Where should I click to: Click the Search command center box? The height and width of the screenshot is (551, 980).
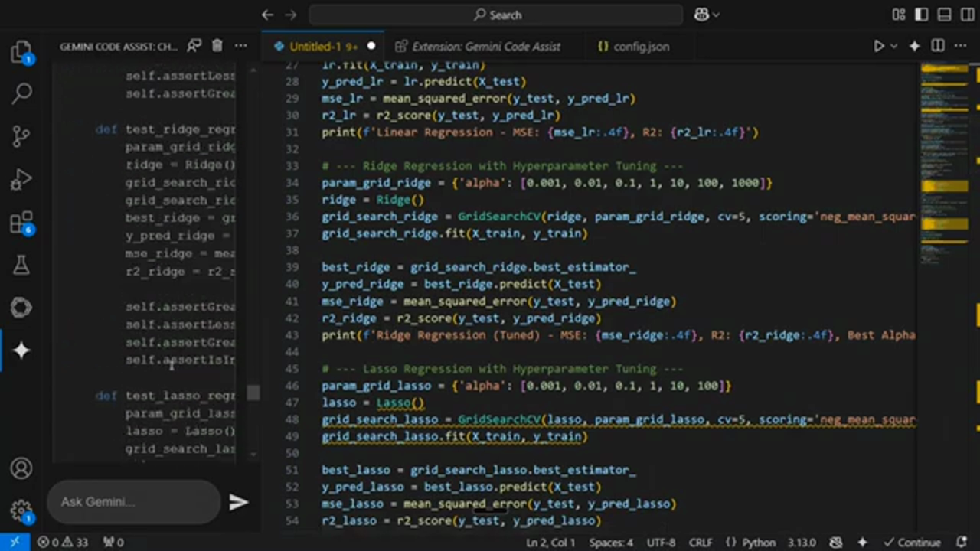496,15
